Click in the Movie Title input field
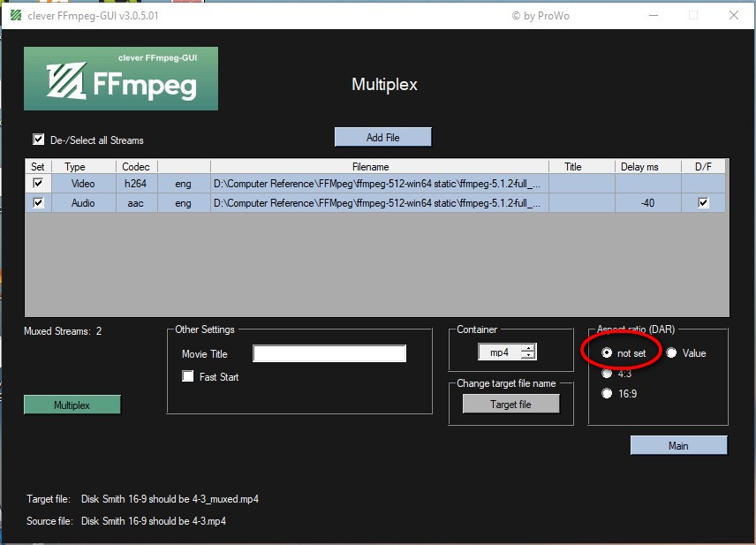756x545 pixels. pos(329,353)
